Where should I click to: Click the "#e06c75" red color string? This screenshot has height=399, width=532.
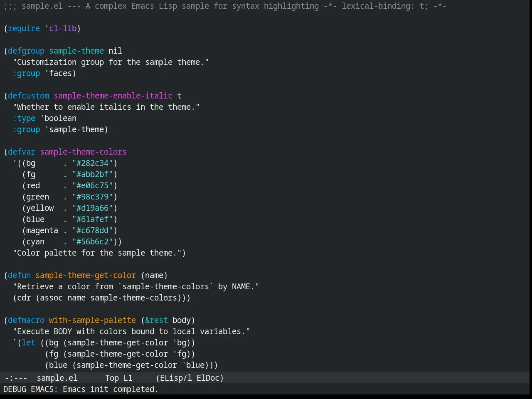pyautogui.click(x=93, y=185)
